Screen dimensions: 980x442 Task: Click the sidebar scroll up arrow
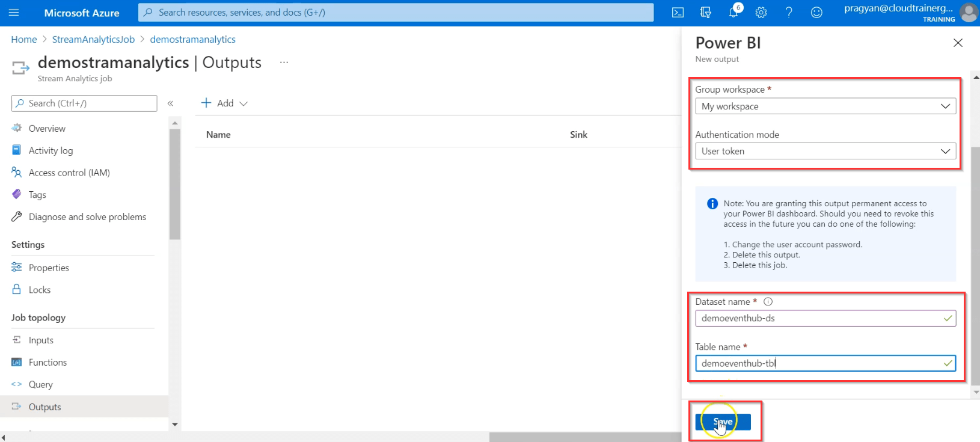pyautogui.click(x=175, y=123)
